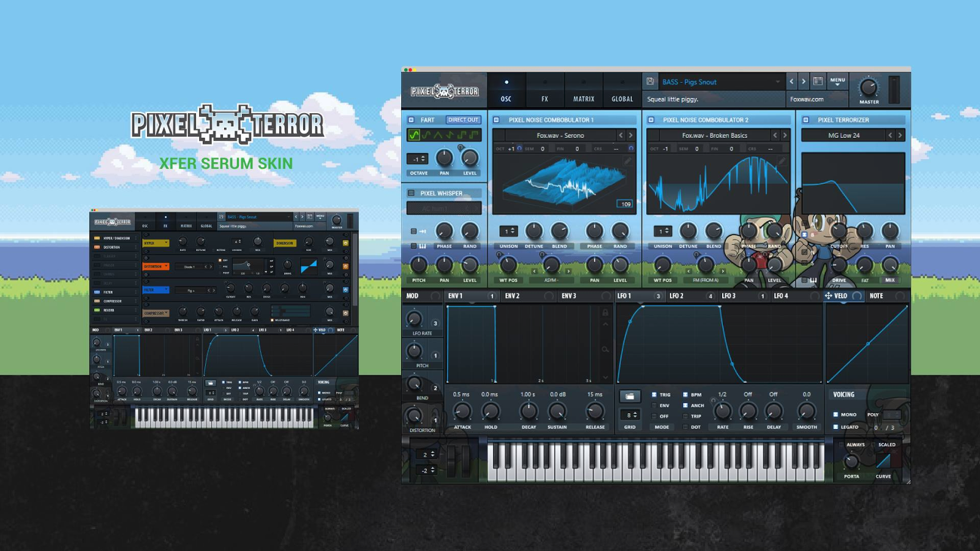Click the pencil edit icon on Combobulator 2 waveform
Viewport: 980px width, 551px height.
[782, 160]
